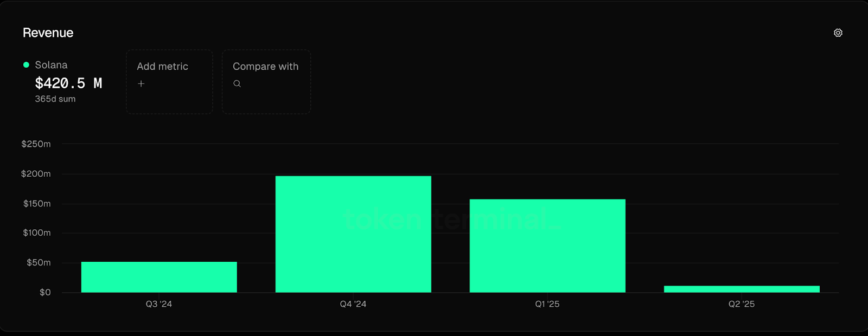Click the $420.5 M revenue total

coord(68,83)
